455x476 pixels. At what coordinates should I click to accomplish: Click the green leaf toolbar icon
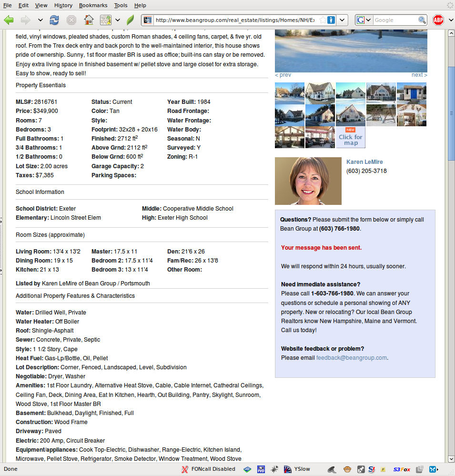click(130, 20)
